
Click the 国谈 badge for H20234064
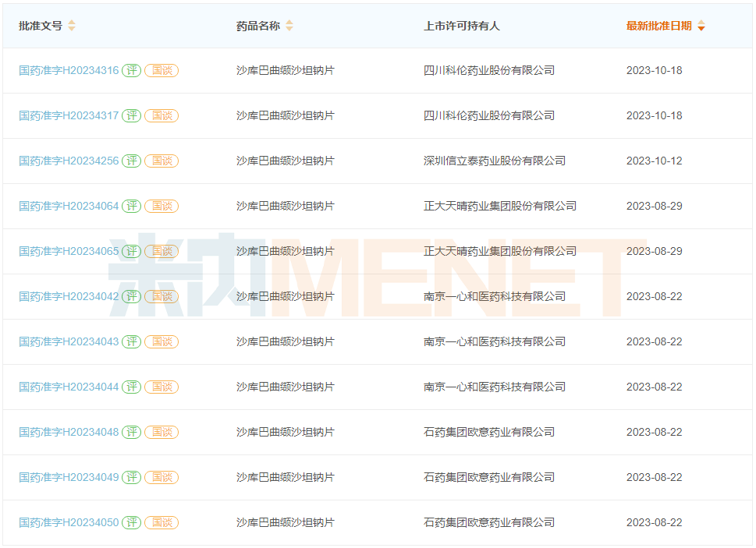tap(161, 206)
